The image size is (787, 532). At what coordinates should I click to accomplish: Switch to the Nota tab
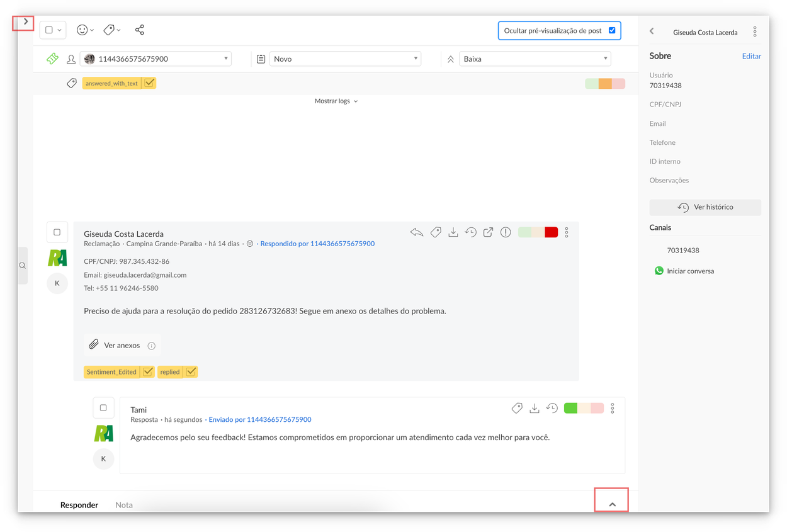124,505
